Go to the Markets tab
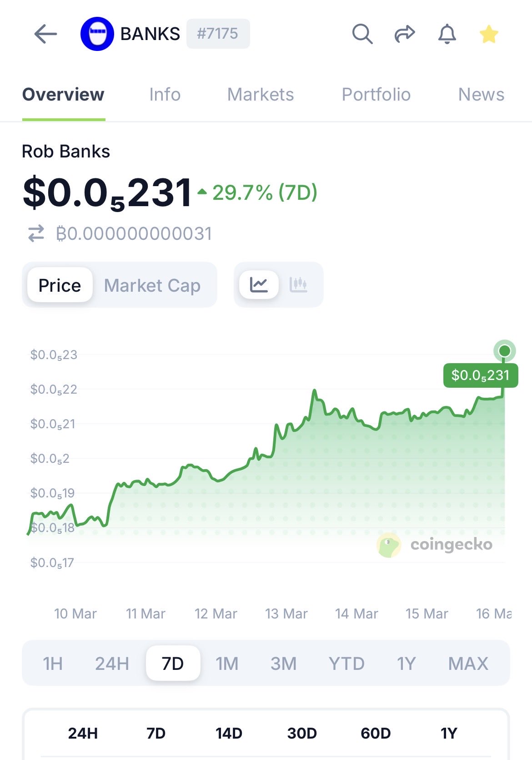Screen dimensions: 532x760 coord(261,95)
